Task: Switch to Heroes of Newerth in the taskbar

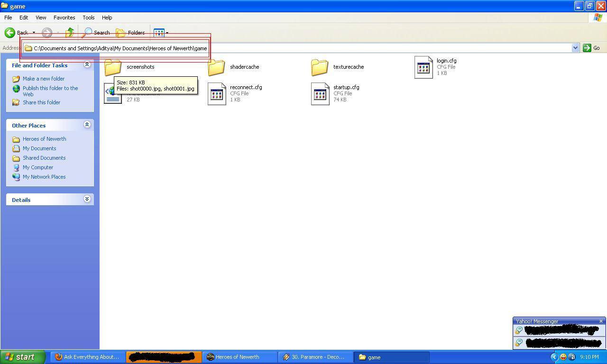Action: [239, 357]
